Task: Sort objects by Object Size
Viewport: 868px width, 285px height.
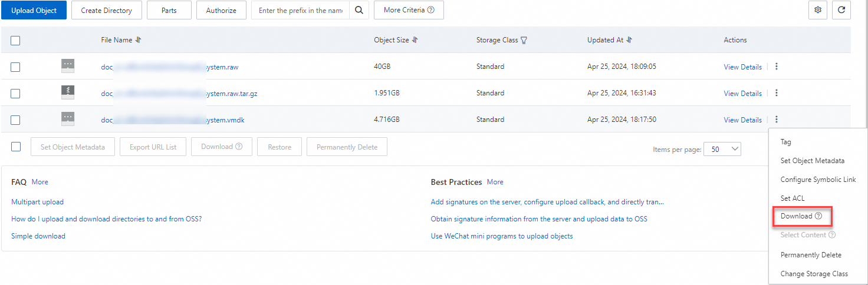Action: (415, 40)
